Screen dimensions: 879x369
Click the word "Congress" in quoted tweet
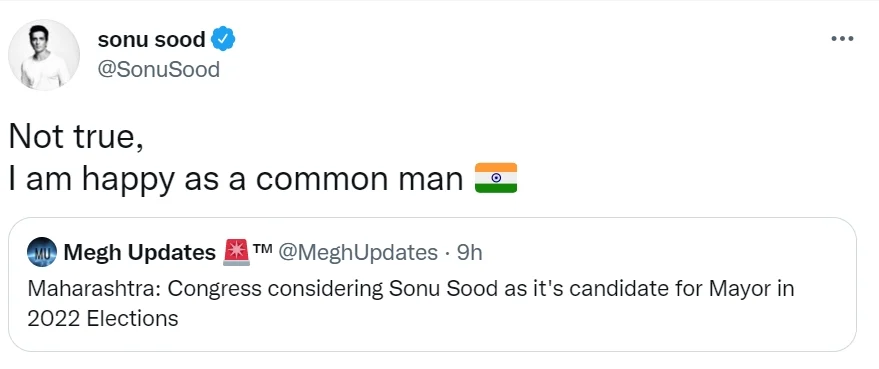tap(215, 290)
